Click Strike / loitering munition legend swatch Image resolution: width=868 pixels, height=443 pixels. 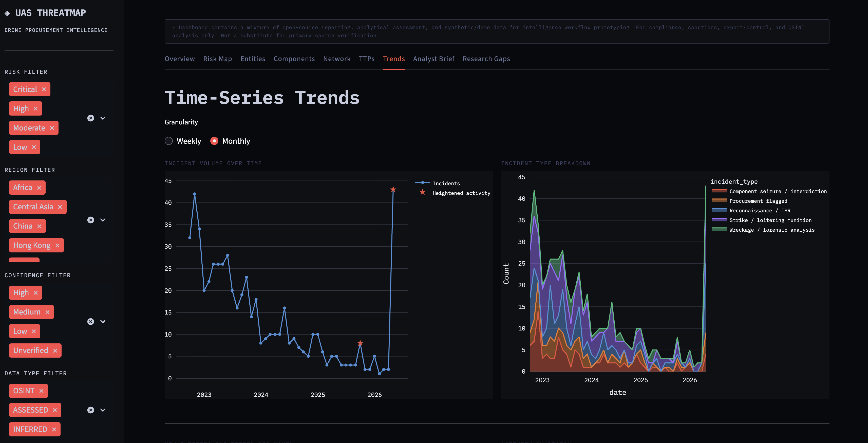(x=719, y=220)
